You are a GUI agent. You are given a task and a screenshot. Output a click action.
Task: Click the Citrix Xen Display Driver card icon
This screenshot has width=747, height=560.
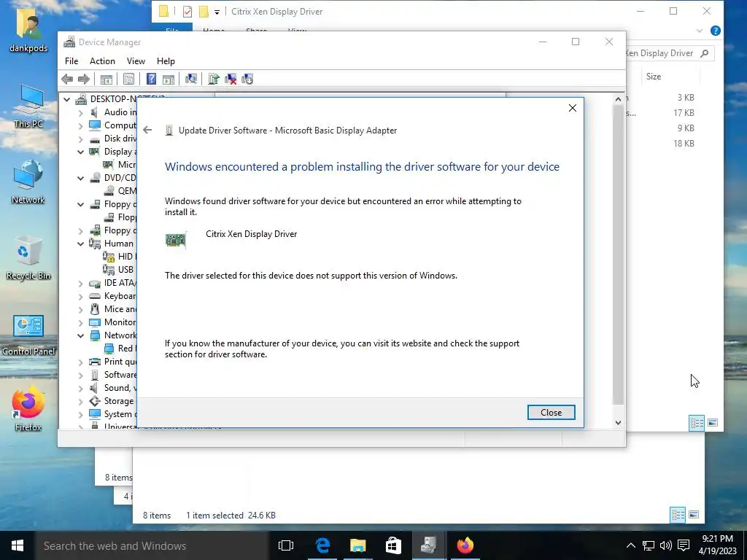(x=176, y=240)
